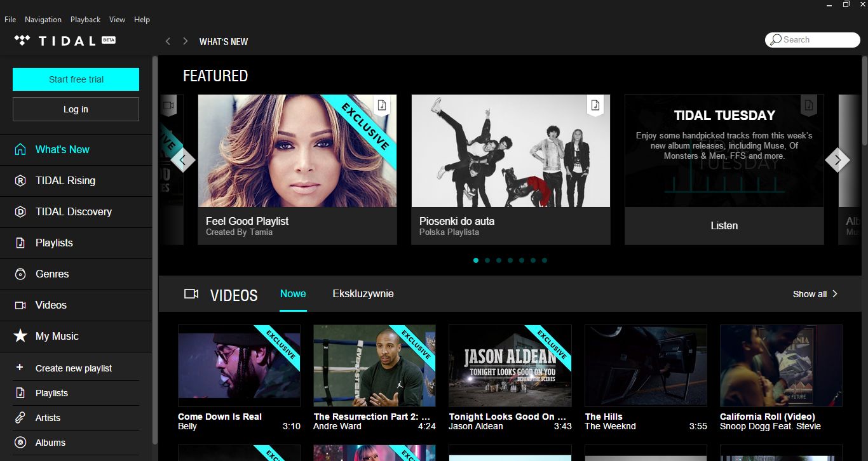Open the Help menu
The height and width of the screenshot is (461, 868).
click(142, 20)
